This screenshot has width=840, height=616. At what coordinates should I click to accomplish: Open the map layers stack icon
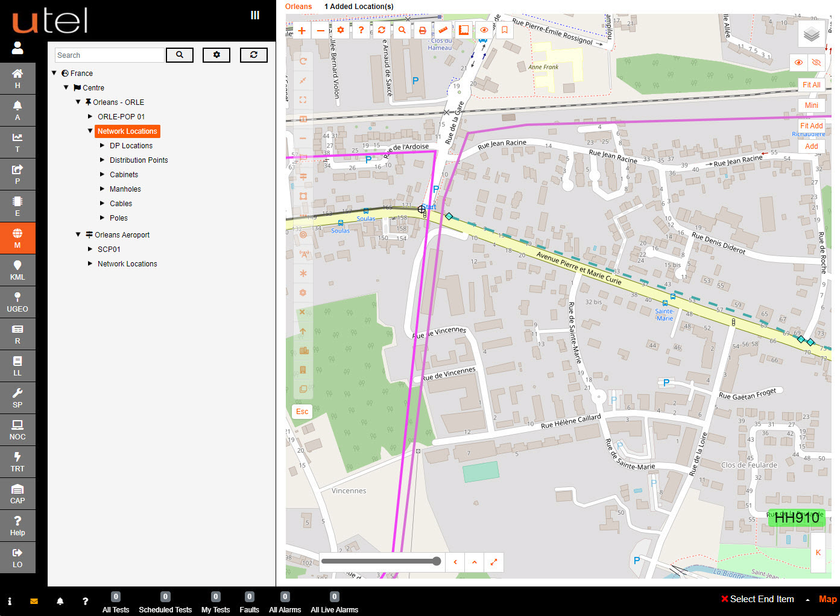[x=812, y=34]
